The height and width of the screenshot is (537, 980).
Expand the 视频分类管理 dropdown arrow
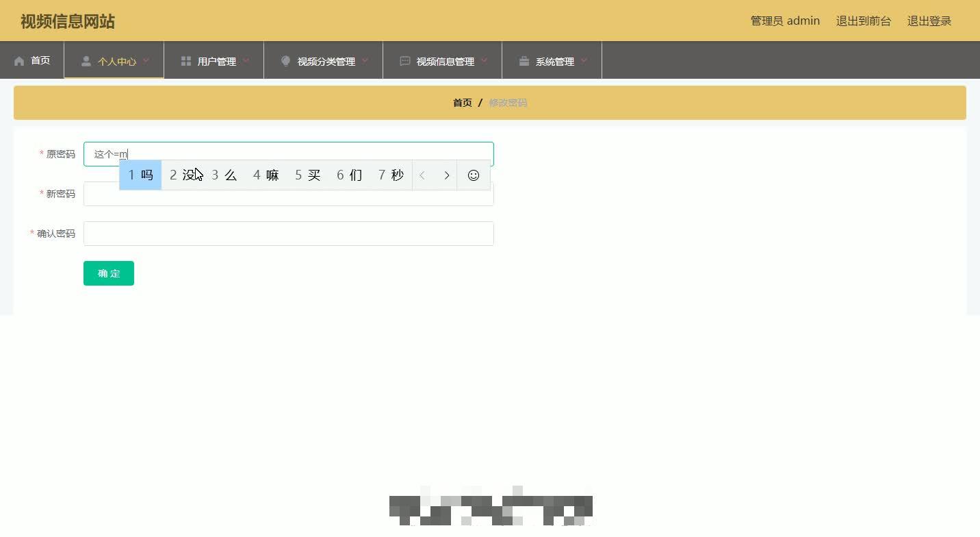tap(365, 61)
